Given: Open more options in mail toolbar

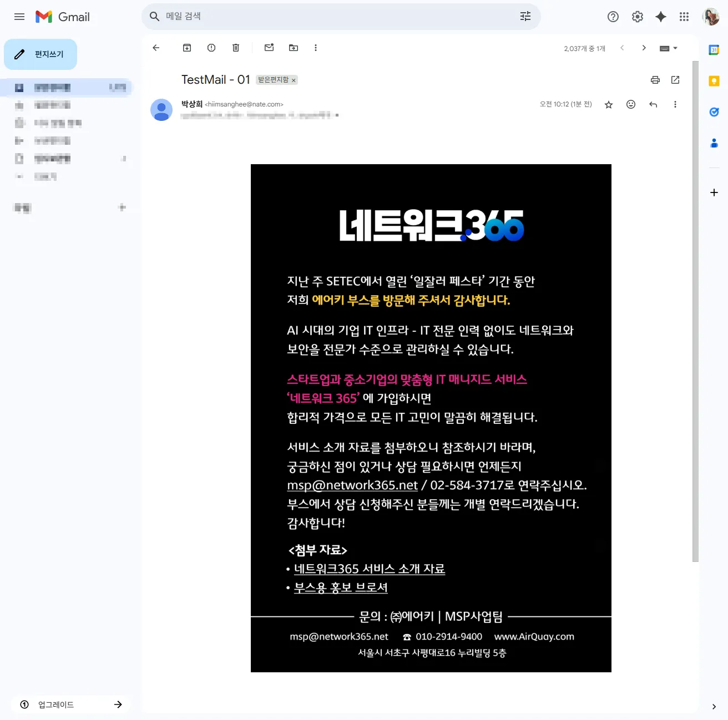Looking at the screenshot, I should click(x=316, y=48).
